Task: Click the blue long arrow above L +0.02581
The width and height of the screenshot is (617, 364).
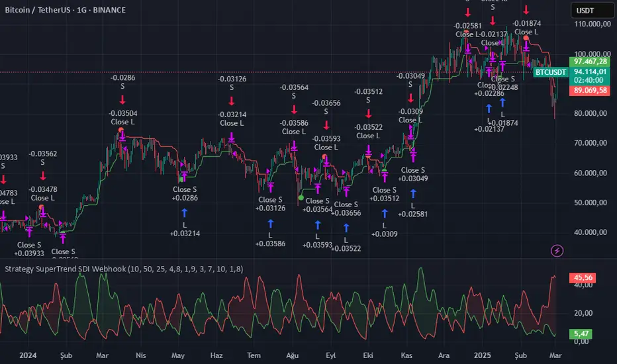Action: tap(413, 194)
